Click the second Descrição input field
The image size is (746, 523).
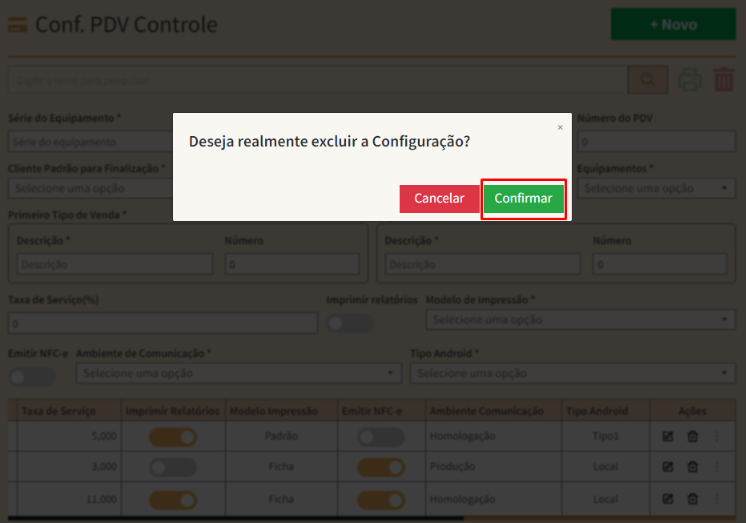coord(482,264)
